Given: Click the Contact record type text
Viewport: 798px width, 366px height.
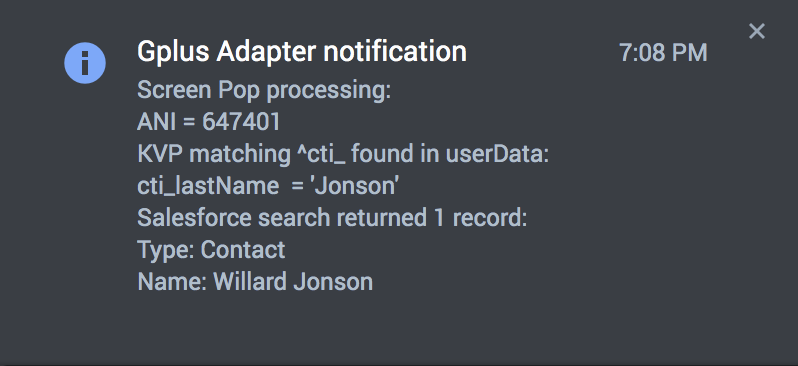Looking at the screenshot, I should 243,250.
